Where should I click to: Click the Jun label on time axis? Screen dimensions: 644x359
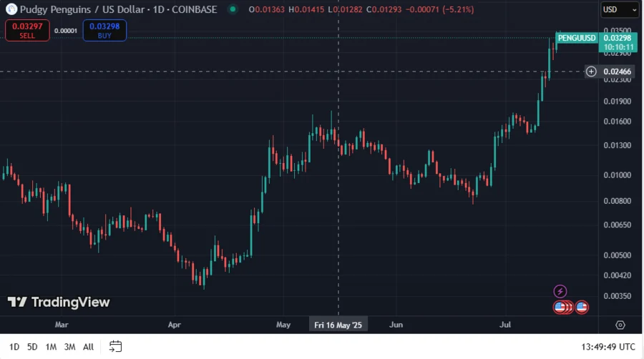click(x=396, y=325)
